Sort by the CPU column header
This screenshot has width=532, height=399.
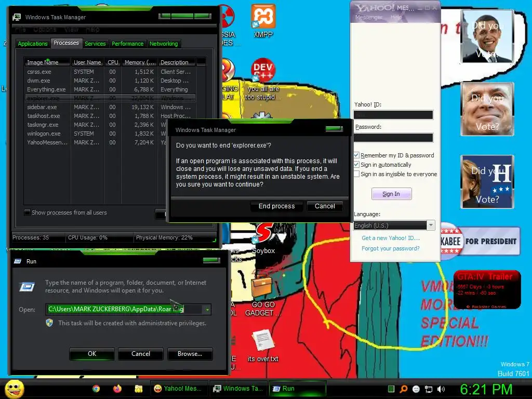tap(113, 62)
